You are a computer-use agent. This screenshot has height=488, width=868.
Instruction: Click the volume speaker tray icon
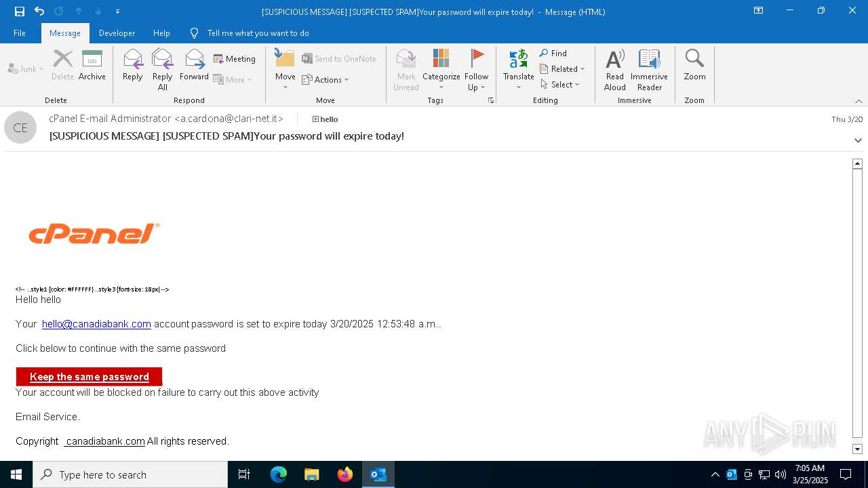point(780,474)
